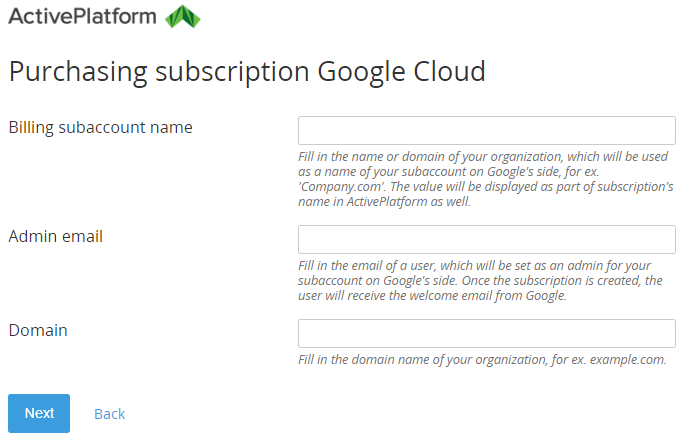Screen dimensions: 683x443
Task: Click 'Fill in the domain name' hint text
Action: tap(380, 360)
